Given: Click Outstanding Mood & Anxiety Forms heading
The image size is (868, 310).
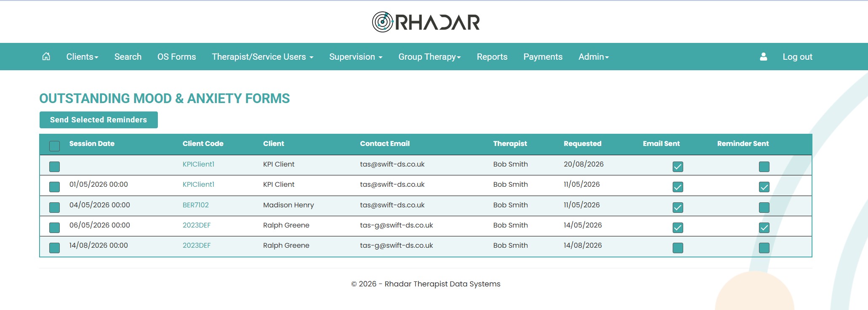Looking at the screenshot, I should 165,98.
